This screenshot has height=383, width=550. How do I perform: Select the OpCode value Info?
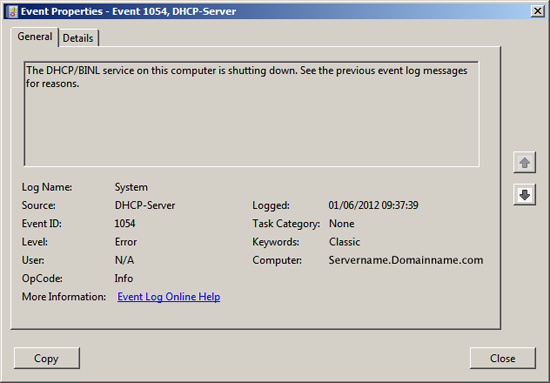coord(124,278)
